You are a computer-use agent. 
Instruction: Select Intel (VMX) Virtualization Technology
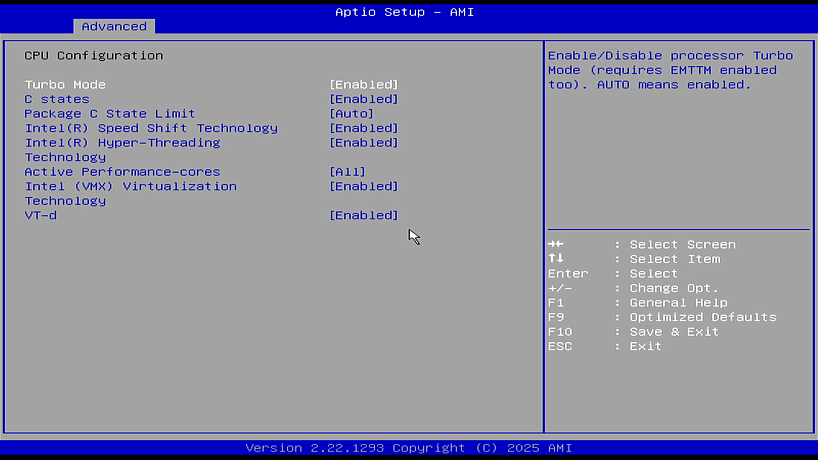130,193
